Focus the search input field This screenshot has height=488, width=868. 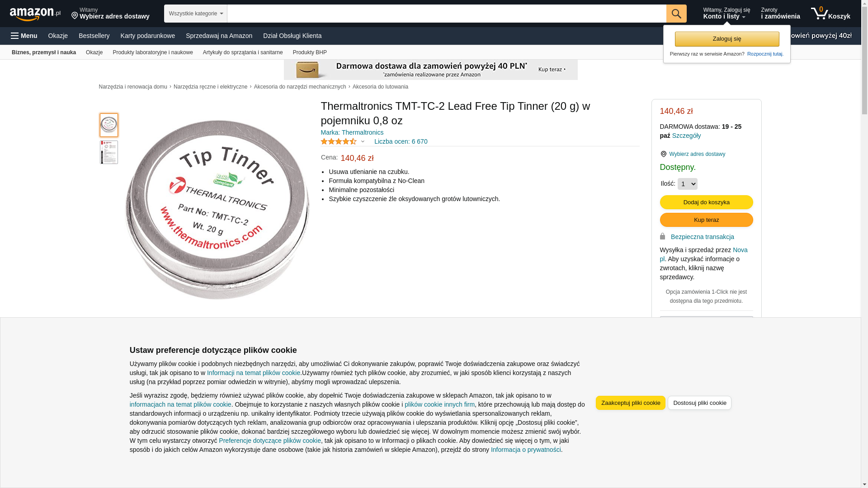447,14
